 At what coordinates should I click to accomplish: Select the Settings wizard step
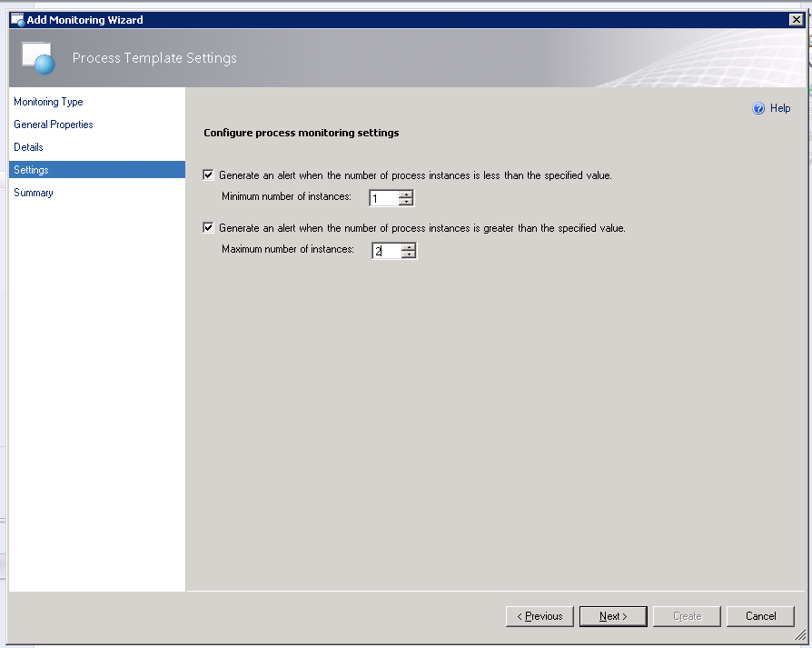pos(32,170)
